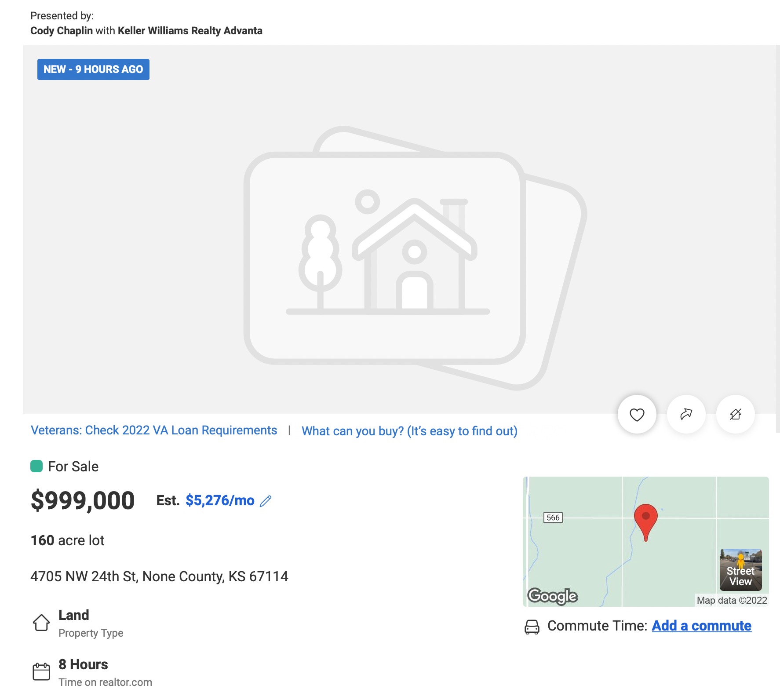Click the green For Sale status indicator
The height and width of the screenshot is (700, 780).
[x=36, y=466]
